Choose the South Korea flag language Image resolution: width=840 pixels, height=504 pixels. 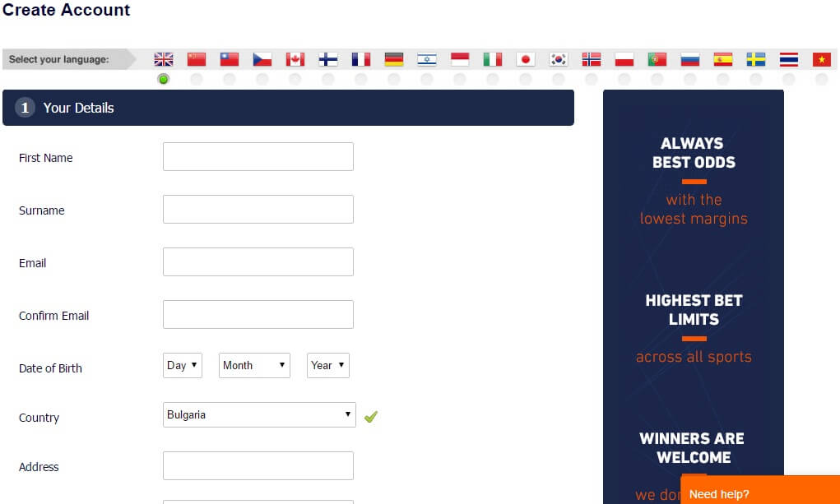(558, 59)
